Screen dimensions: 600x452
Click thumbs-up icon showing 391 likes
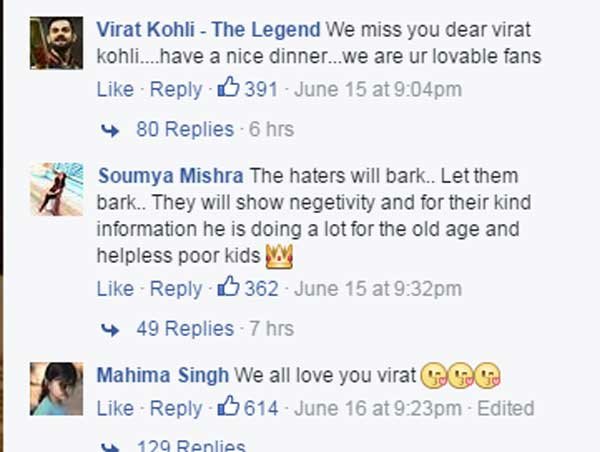pyautogui.click(x=228, y=86)
